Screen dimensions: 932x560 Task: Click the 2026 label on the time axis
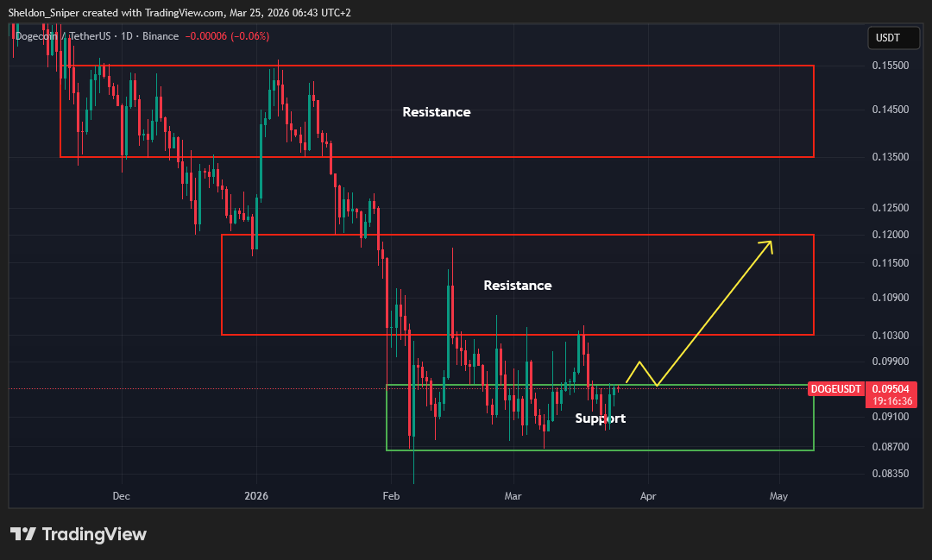(x=255, y=496)
